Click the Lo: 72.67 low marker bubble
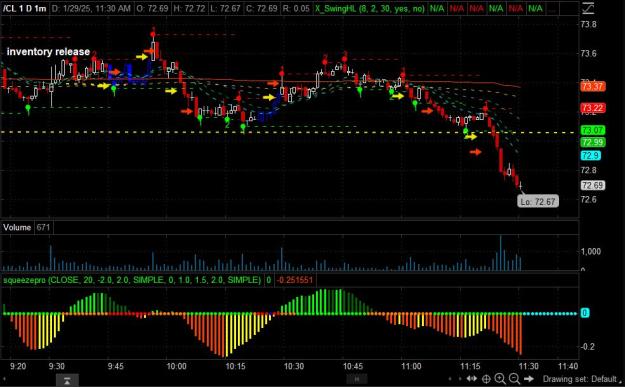 538,202
